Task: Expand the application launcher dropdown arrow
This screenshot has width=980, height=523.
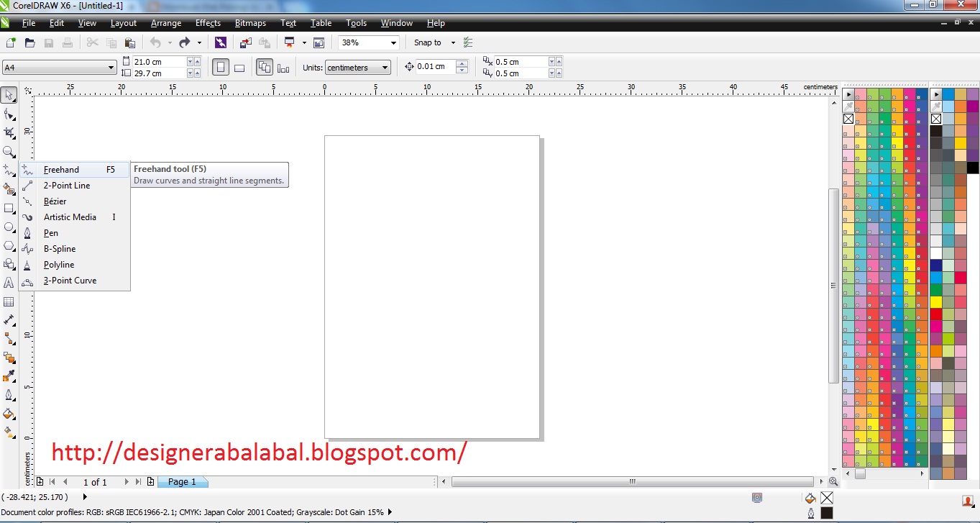Action: point(304,43)
